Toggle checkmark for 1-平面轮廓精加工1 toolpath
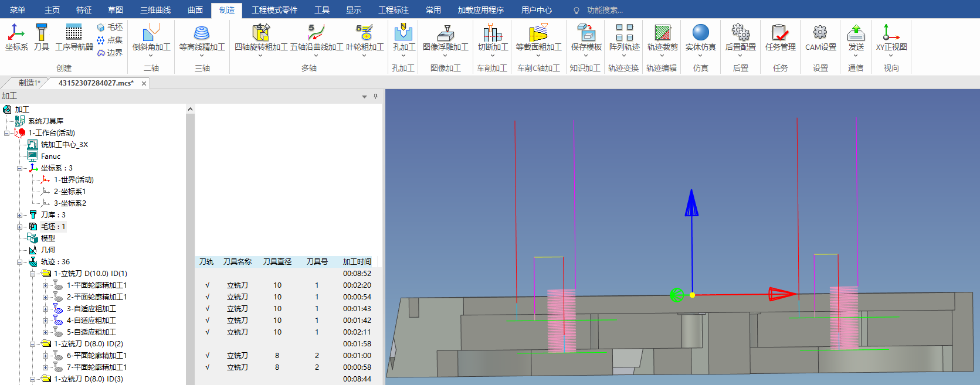Screen dimensions: 980x385 (207, 285)
